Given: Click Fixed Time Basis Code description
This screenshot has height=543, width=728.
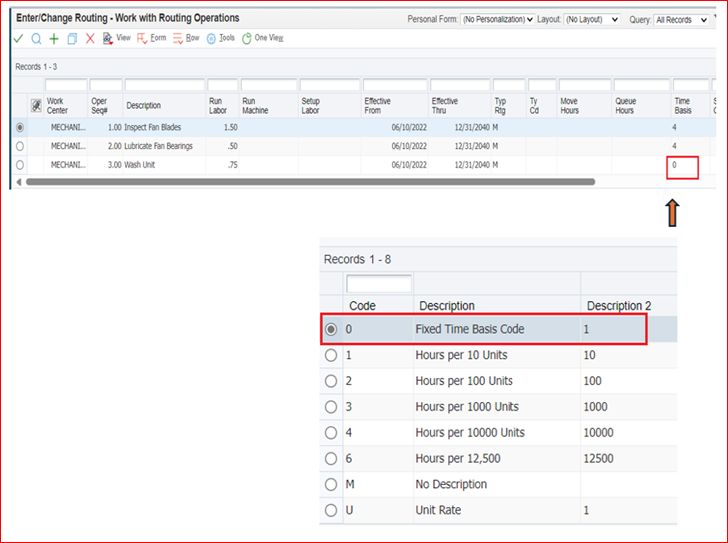Looking at the screenshot, I should [x=470, y=329].
